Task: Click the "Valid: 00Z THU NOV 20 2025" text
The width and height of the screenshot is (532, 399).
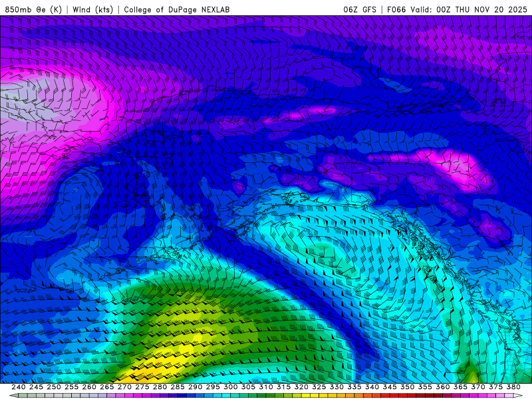Action: coord(469,9)
